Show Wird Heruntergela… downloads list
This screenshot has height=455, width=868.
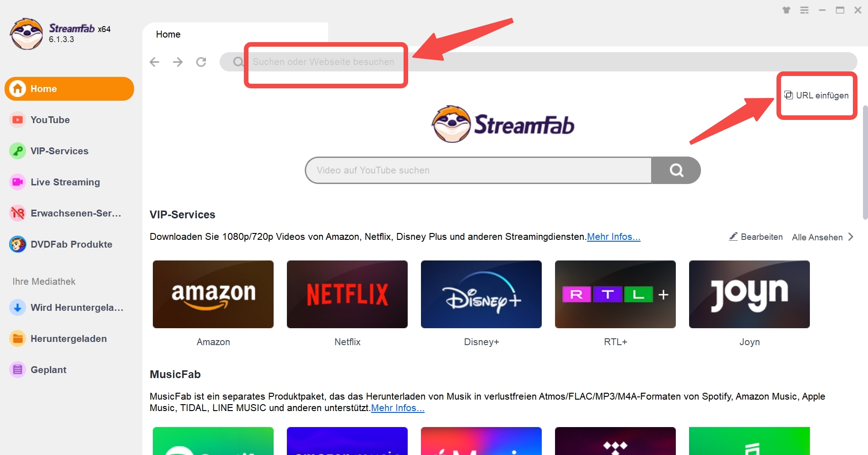70,308
